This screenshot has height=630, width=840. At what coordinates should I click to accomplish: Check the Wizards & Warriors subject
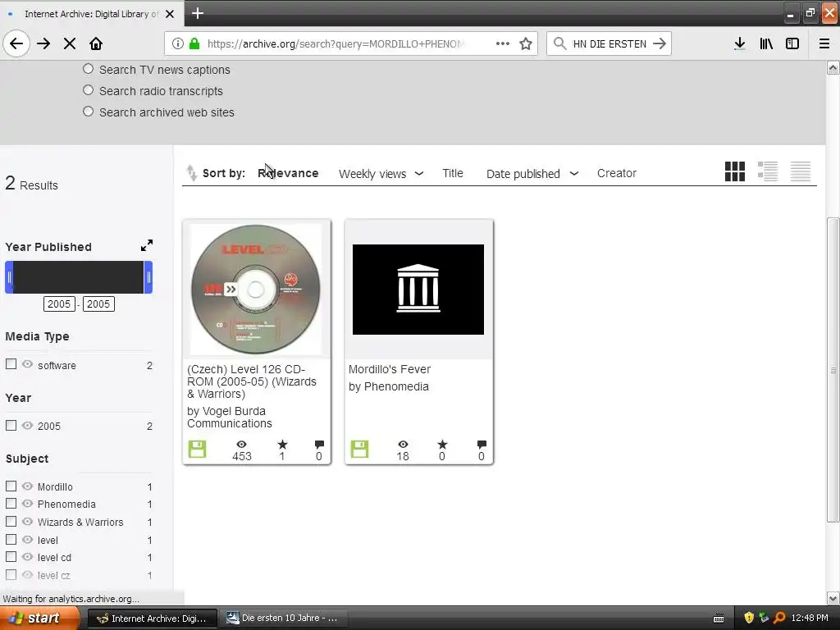coord(11,521)
